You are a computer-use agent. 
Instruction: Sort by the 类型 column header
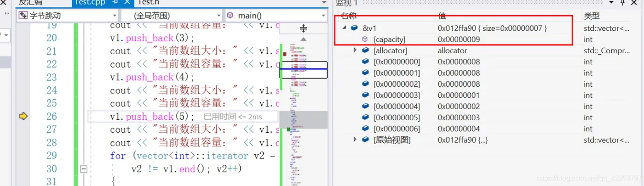coord(592,16)
